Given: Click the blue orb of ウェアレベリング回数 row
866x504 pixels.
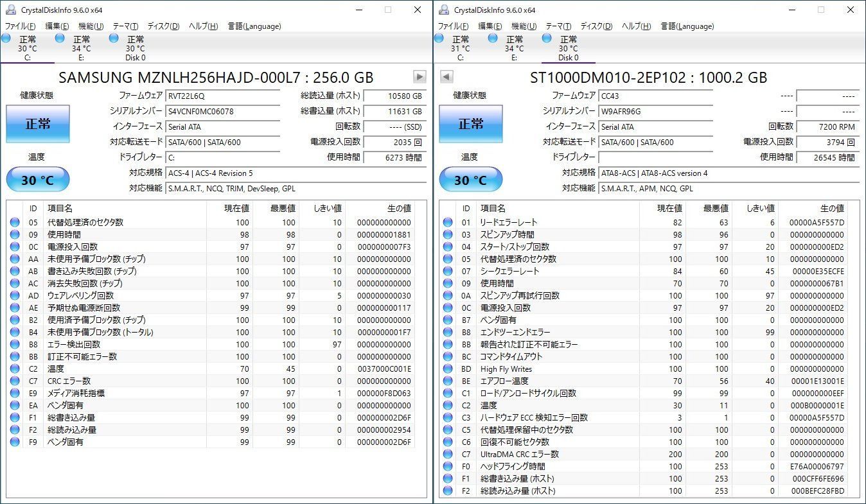Looking at the screenshot, I should [x=15, y=295].
